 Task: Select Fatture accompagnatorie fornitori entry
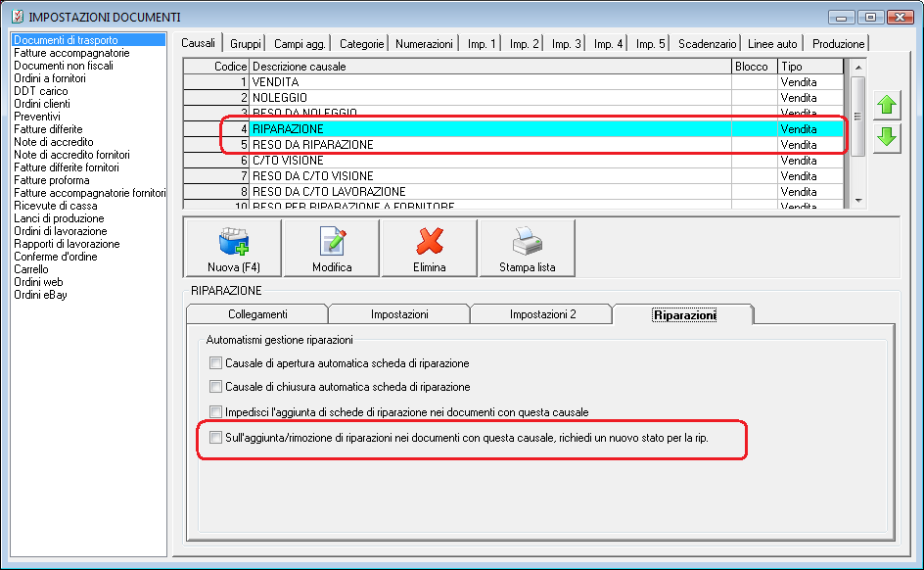90,193
